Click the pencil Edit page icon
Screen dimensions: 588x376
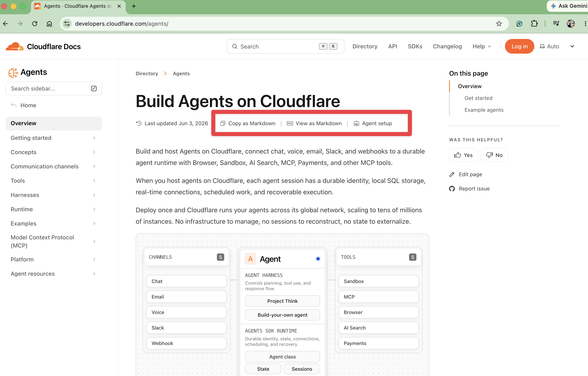point(452,174)
